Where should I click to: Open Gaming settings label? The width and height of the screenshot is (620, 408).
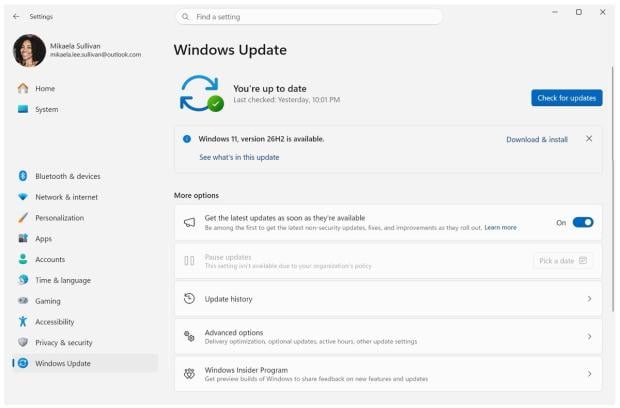(48, 301)
